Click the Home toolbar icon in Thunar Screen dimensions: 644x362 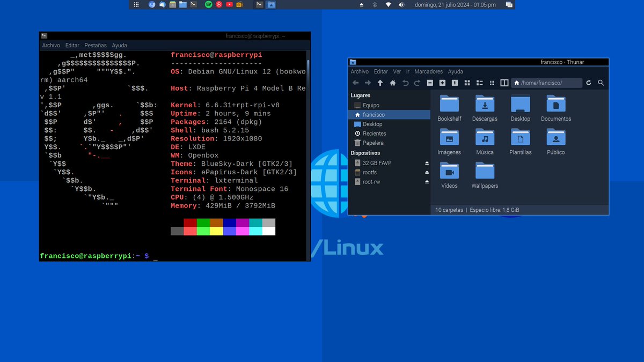392,83
